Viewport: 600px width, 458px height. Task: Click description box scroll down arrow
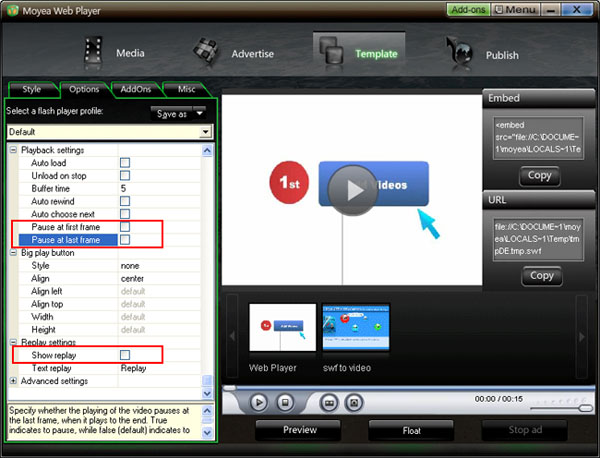click(207, 433)
